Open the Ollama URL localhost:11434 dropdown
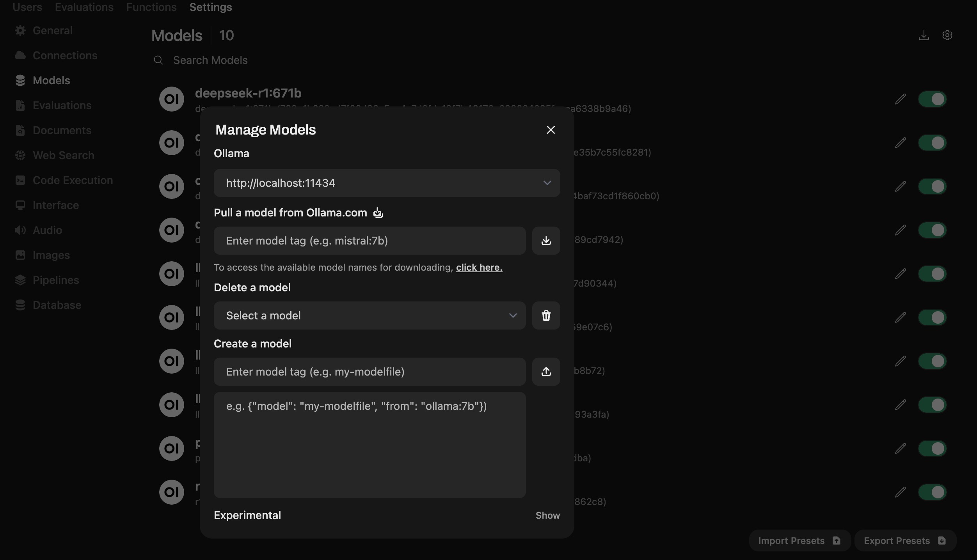977x560 pixels. 386,183
